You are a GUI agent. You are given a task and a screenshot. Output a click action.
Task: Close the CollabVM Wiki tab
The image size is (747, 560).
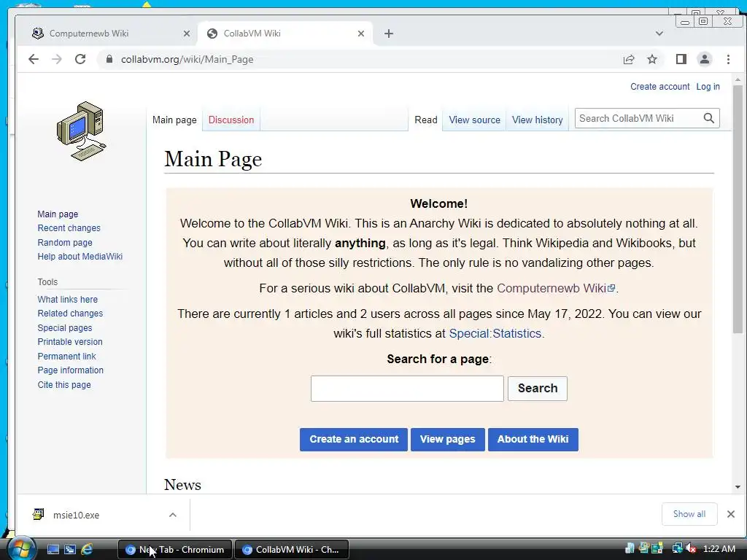361,34
